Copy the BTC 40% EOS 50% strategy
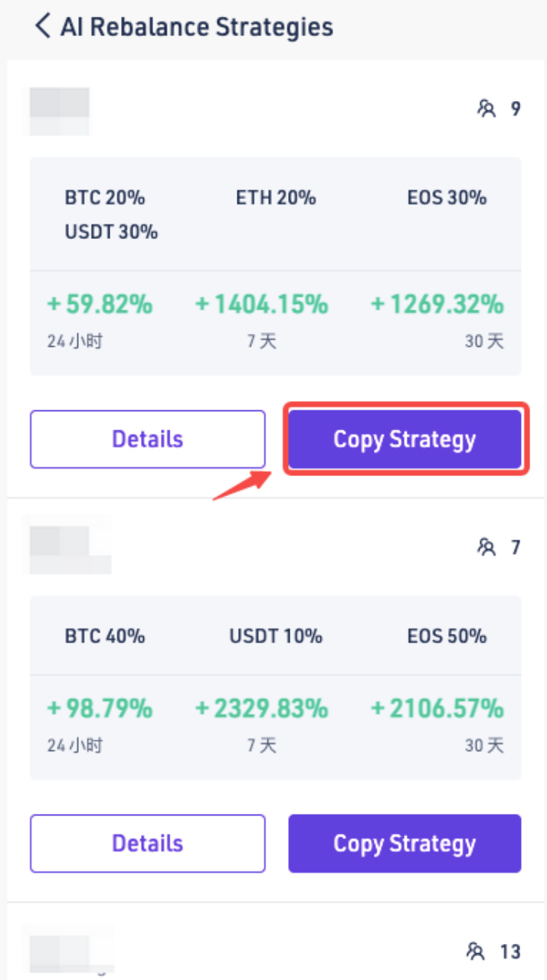 405,844
